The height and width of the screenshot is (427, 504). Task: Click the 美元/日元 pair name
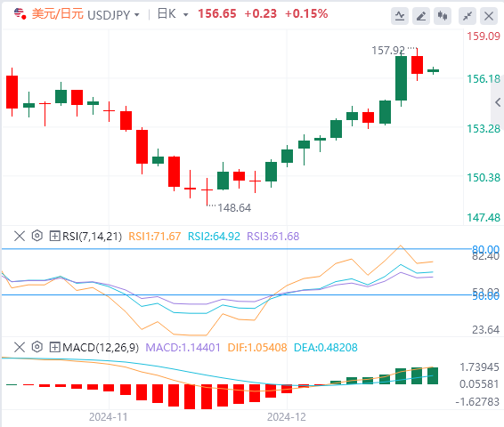pyautogui.click(x=58, y=14)
